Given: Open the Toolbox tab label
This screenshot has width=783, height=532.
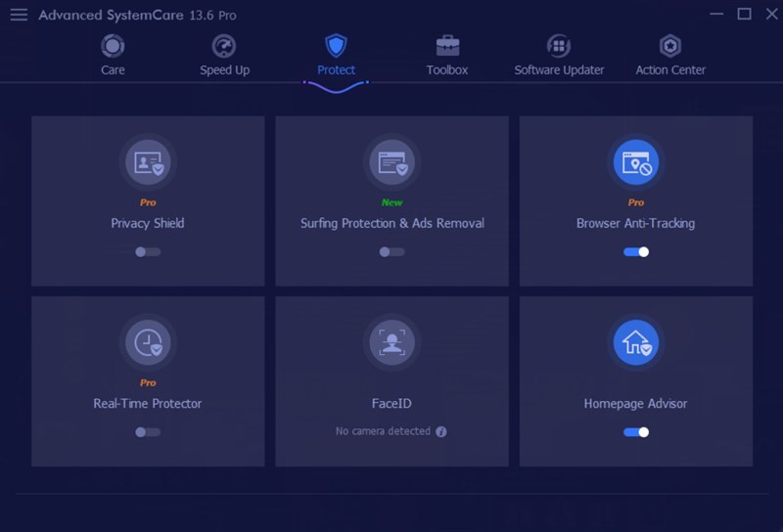Looking at the screenshot, I should (447, 69).
